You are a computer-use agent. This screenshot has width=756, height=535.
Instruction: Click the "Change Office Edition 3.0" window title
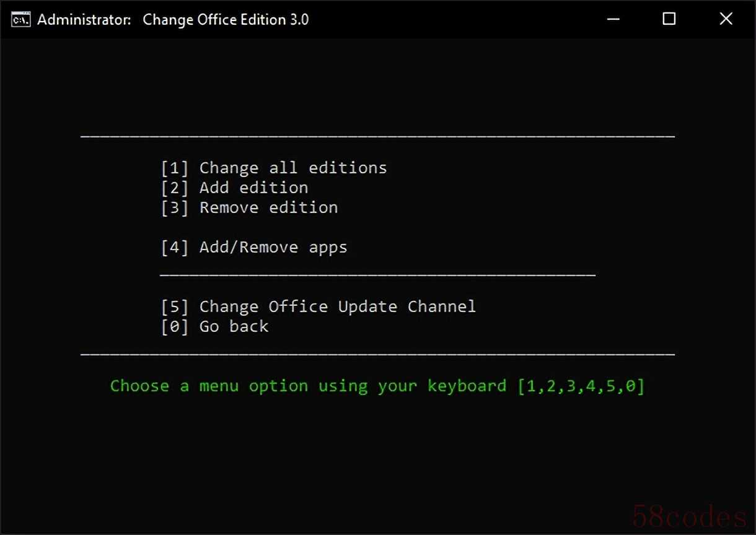(x=226, y=19)
